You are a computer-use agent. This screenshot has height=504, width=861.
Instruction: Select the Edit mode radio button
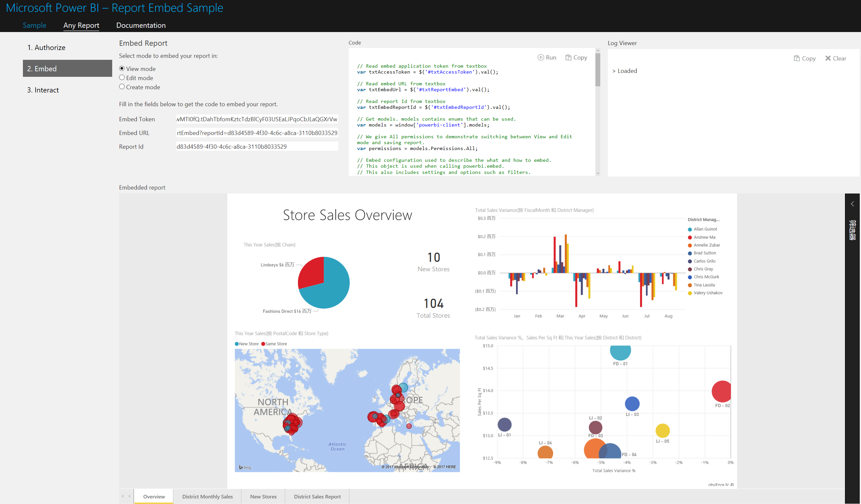pyautogui.click(x=122, y=77)
